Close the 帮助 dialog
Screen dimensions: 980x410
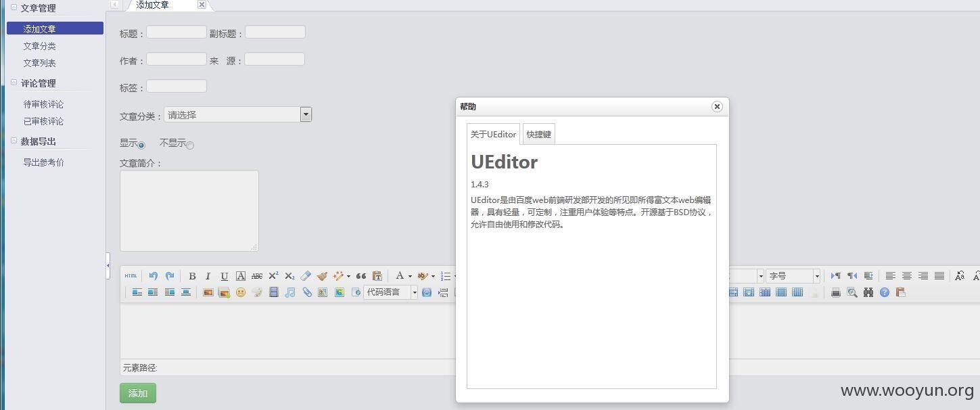pos(717,106)
